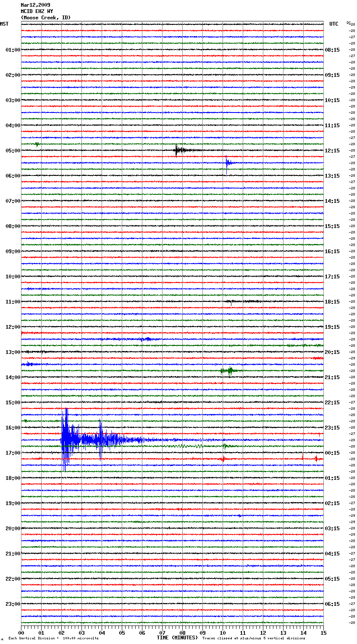
Task: Click the 15:15 UTC row label
Action: [332, 226]
